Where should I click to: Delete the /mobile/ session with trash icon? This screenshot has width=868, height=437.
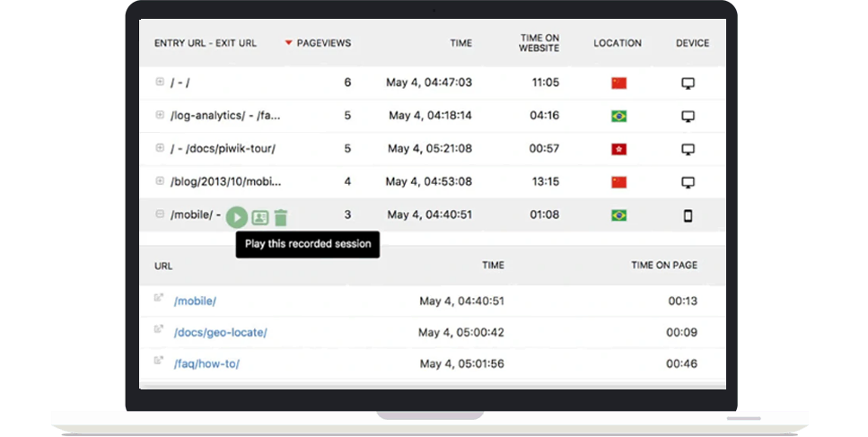[281, 217]
